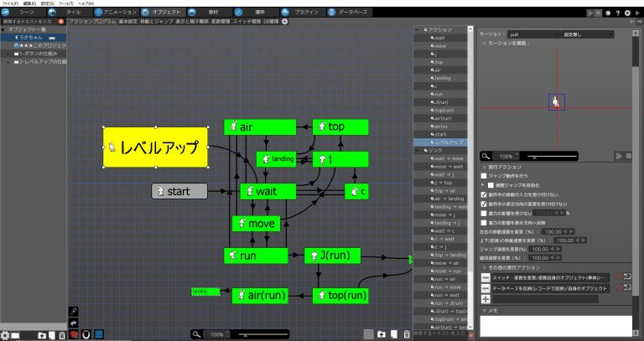644x341 pixels.
Task: Expand the 1-ボタンの仕組み folder
Action: pyautogui.click(x=8, y=54)
